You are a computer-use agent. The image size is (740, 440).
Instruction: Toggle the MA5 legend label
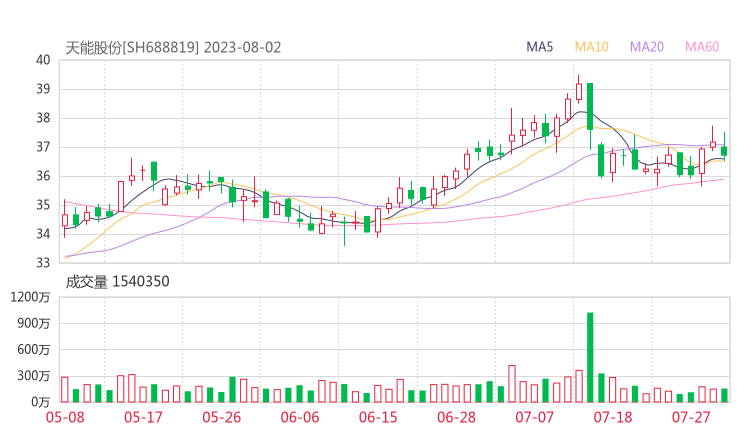coord(540,47)
